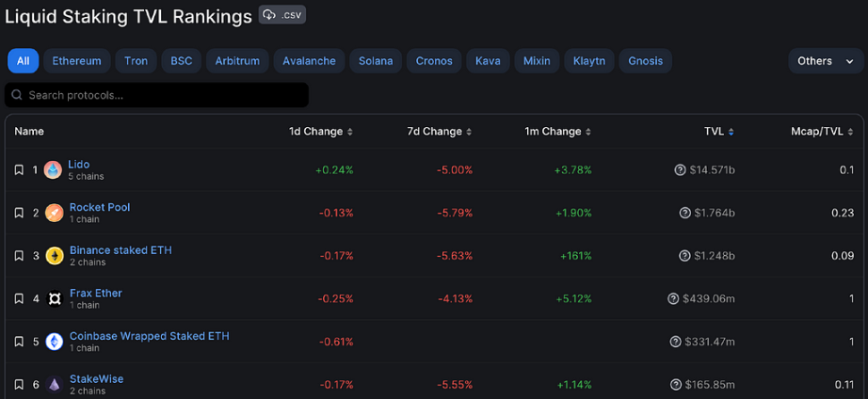Click the Liquid Staking TVL Rankings heading
This screenshot has height=399, width=868.
click(x=128, y=17)
